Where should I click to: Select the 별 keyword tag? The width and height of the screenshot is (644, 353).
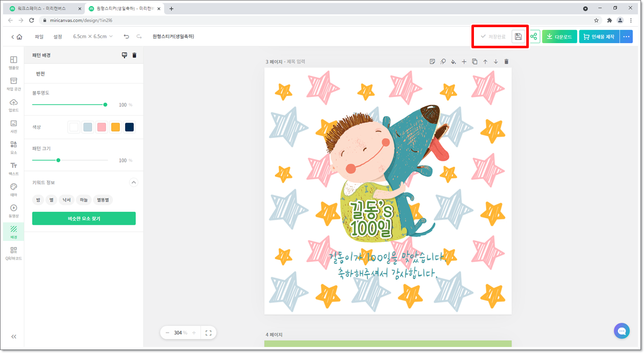[x=51, y=200]
